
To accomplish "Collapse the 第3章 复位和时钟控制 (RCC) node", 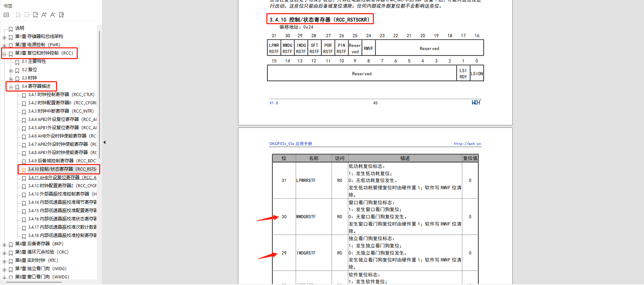I will (4, 54).
